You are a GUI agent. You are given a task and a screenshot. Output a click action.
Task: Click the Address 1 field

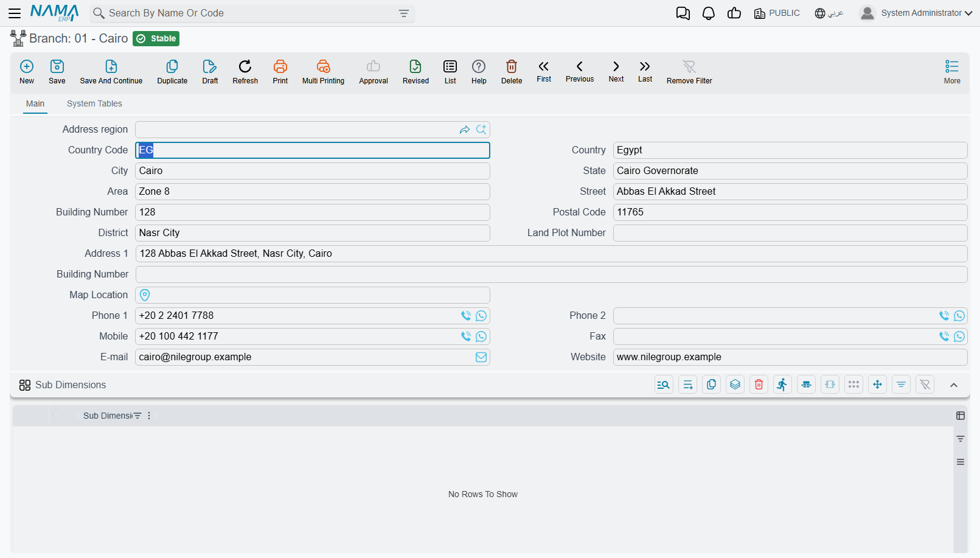pos(552,254)
